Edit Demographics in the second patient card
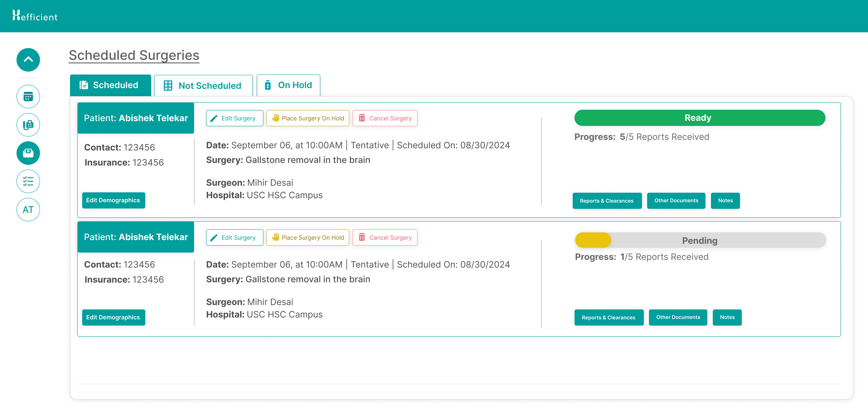 [114, 317]
